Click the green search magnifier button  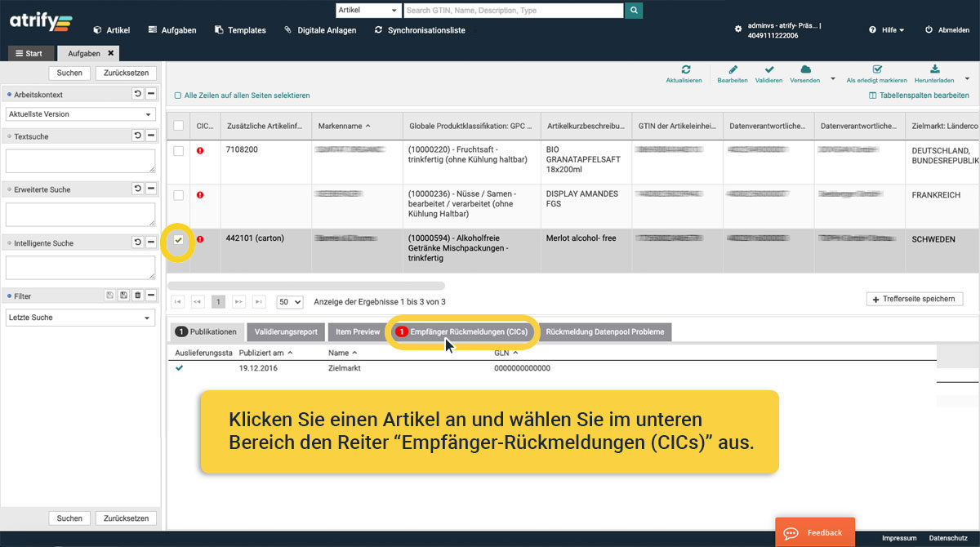click(x=634, y=11)
